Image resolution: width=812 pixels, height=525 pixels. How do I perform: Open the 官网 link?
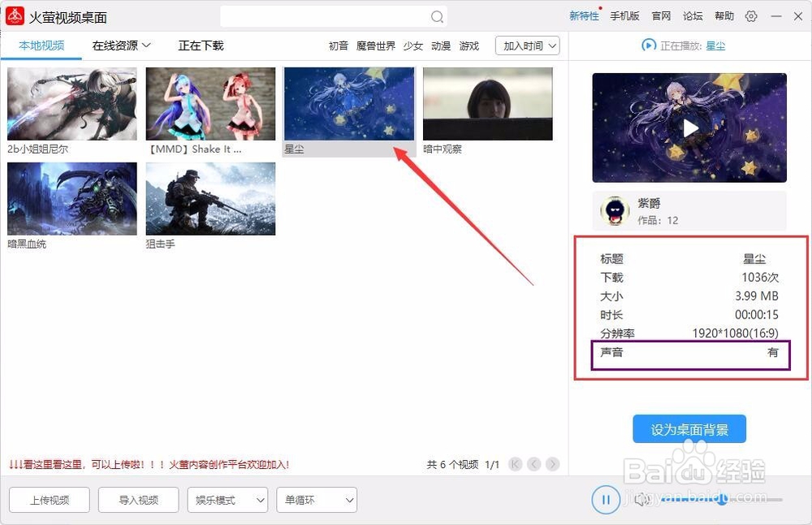point(661,16)
